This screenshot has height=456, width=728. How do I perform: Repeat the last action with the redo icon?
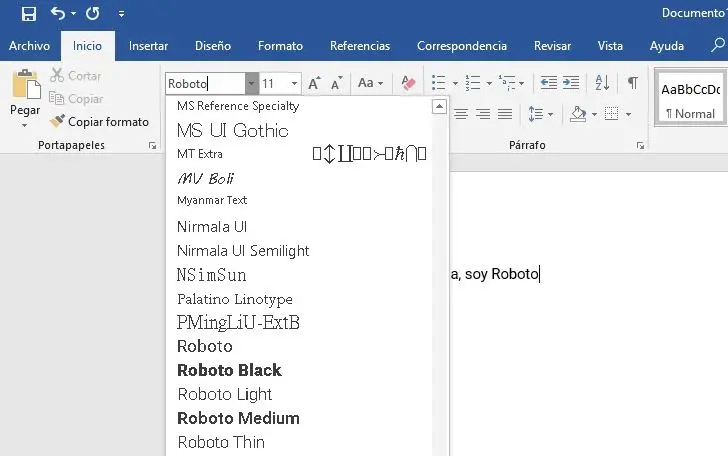click(x=92, y=13)
